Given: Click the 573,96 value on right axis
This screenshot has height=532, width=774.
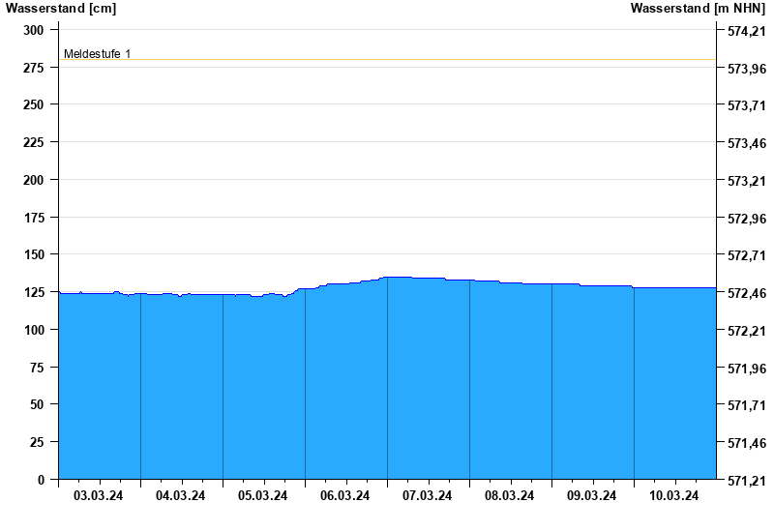Looking at the screenshot, I should point(746,69).
